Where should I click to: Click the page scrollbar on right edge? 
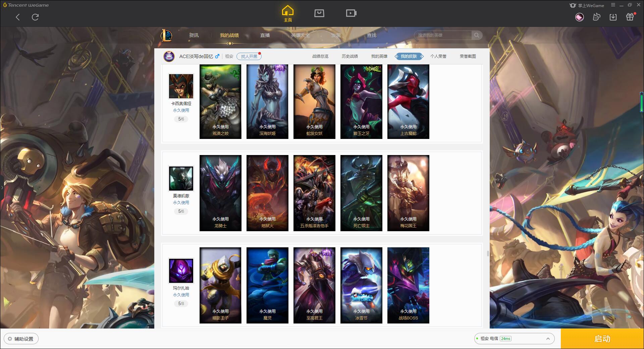tap(642, 102)
